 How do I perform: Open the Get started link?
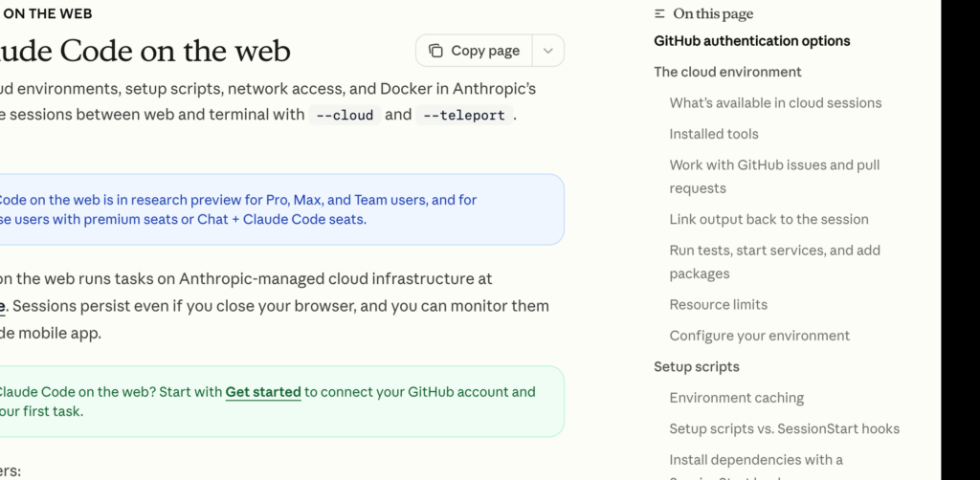pos(263,392)
